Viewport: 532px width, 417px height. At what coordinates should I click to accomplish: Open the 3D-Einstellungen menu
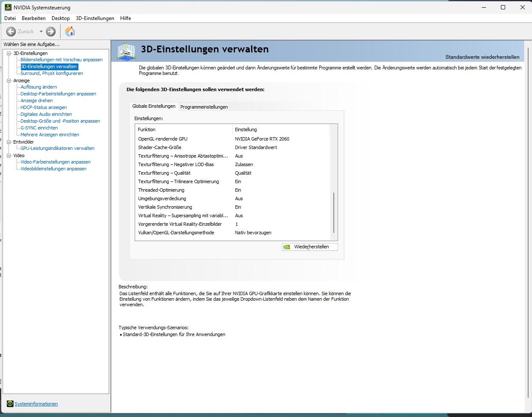95,18
